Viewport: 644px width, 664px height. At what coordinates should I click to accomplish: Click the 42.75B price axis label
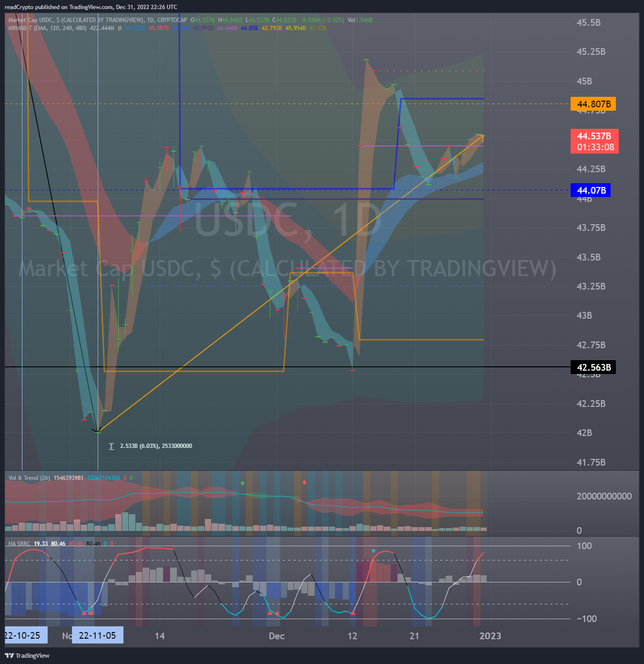pyautogui.click(x=591, y=345)
